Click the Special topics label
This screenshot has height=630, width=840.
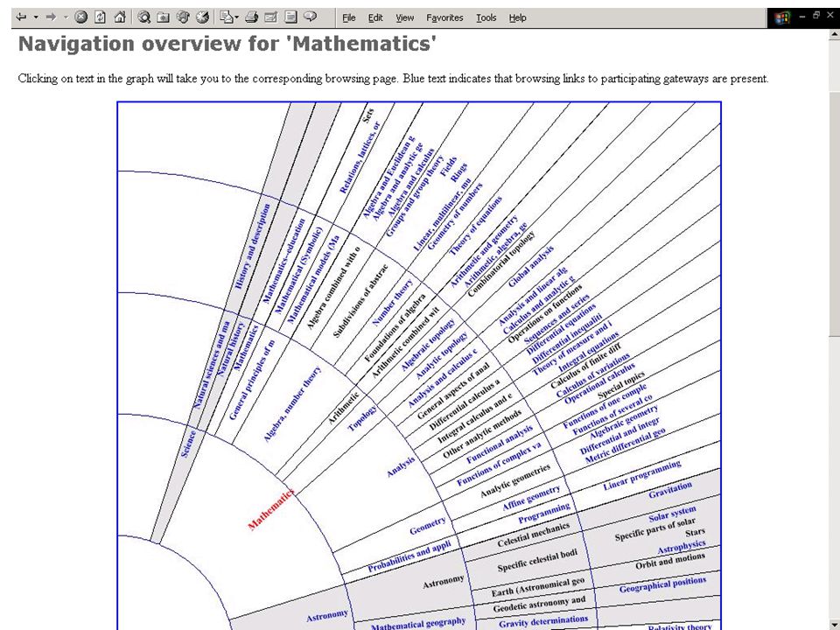point(621,385)
